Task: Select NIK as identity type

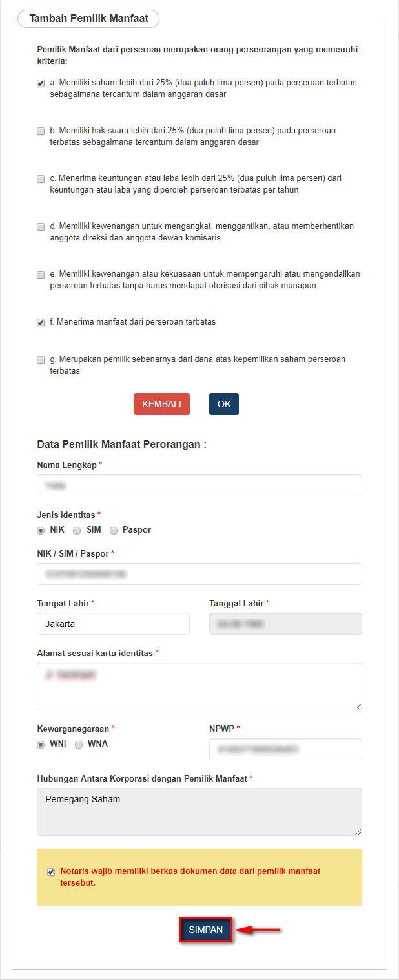Action: pos(41,531)
